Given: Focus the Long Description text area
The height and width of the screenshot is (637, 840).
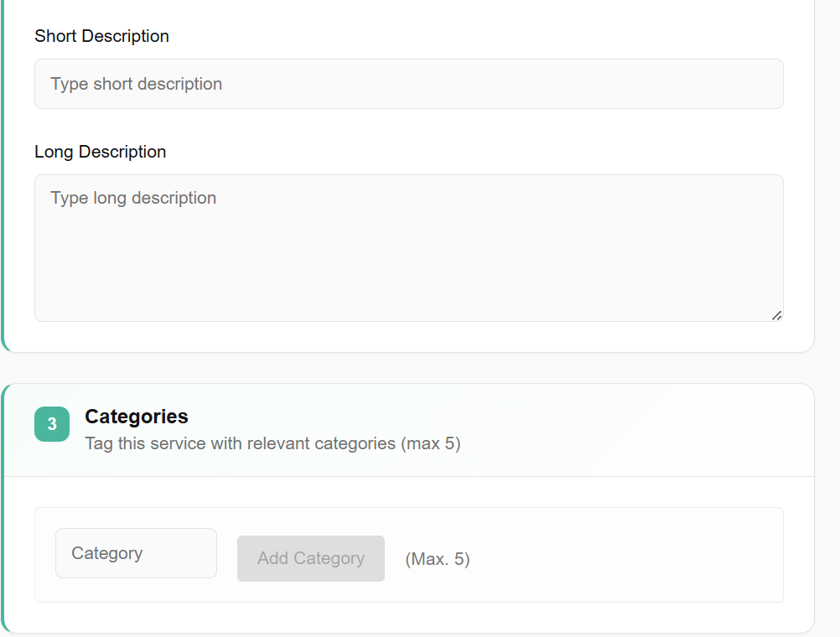Looking at the screenshot, I should click(x=408, y=247).
